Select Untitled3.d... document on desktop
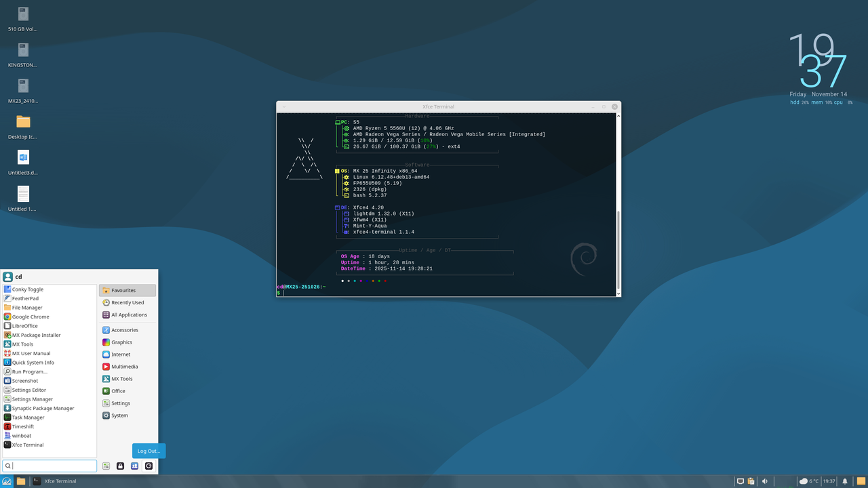 click(x=23, y=163)
